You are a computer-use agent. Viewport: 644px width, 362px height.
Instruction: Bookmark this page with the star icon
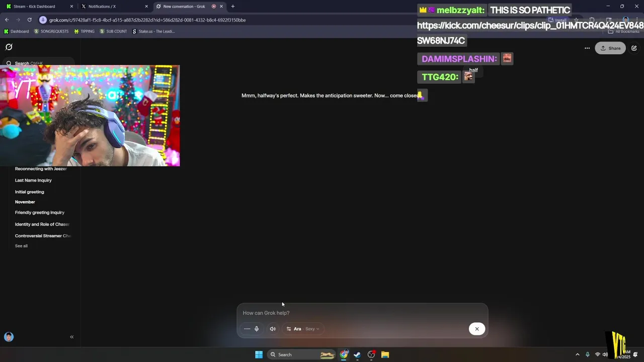[x=577, y=20]
